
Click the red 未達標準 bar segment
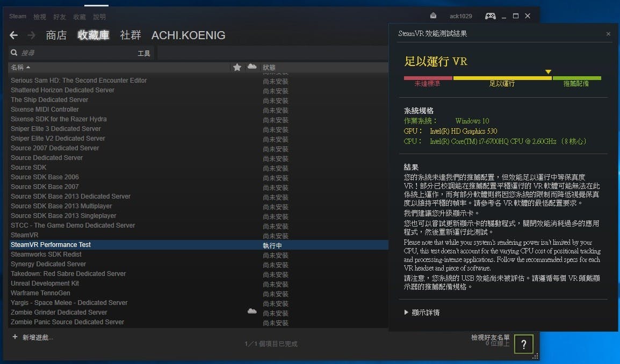(428, 78)
